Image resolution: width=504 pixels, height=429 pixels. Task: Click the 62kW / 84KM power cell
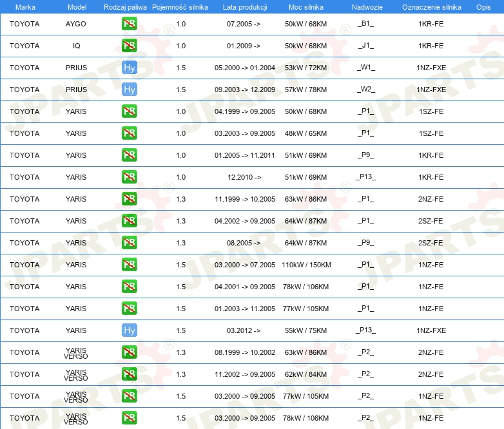[305, 374]
